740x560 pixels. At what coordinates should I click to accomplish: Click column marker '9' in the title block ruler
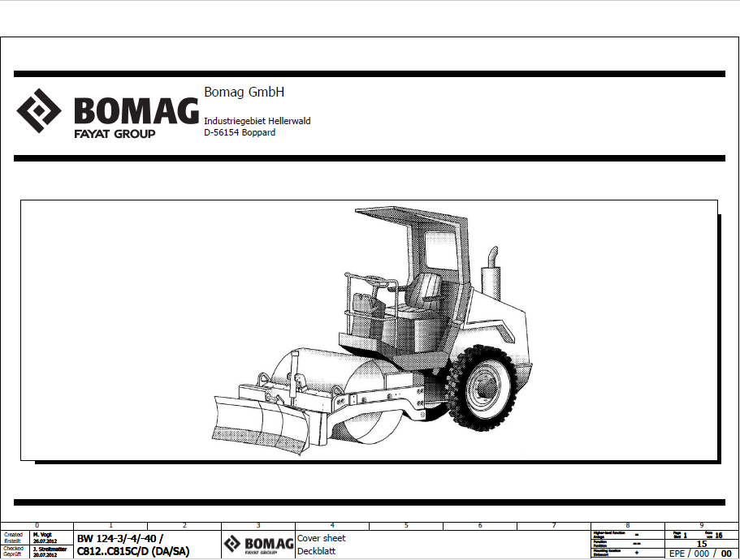pyautogui.click(x=702, y=526)
